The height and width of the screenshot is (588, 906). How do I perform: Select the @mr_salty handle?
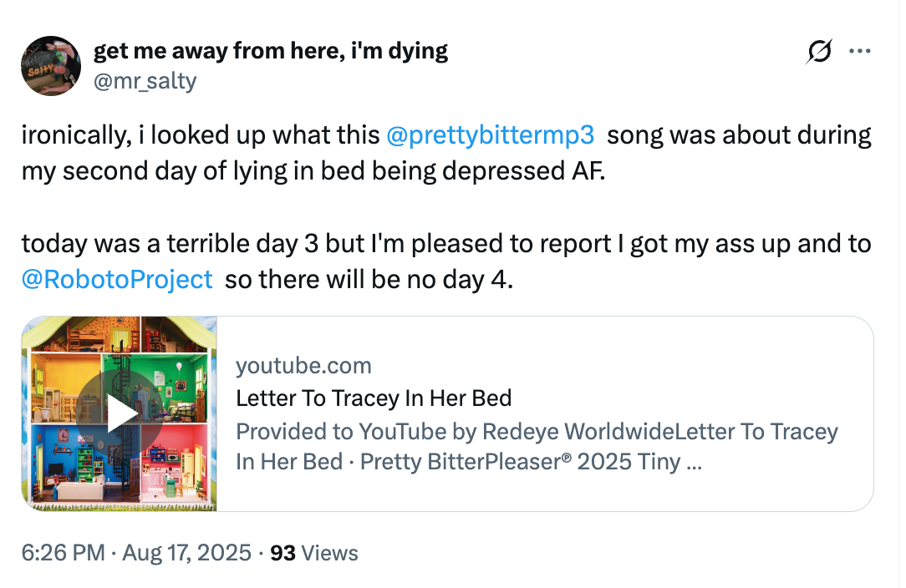pyautogui.click(x=145, y=79)
